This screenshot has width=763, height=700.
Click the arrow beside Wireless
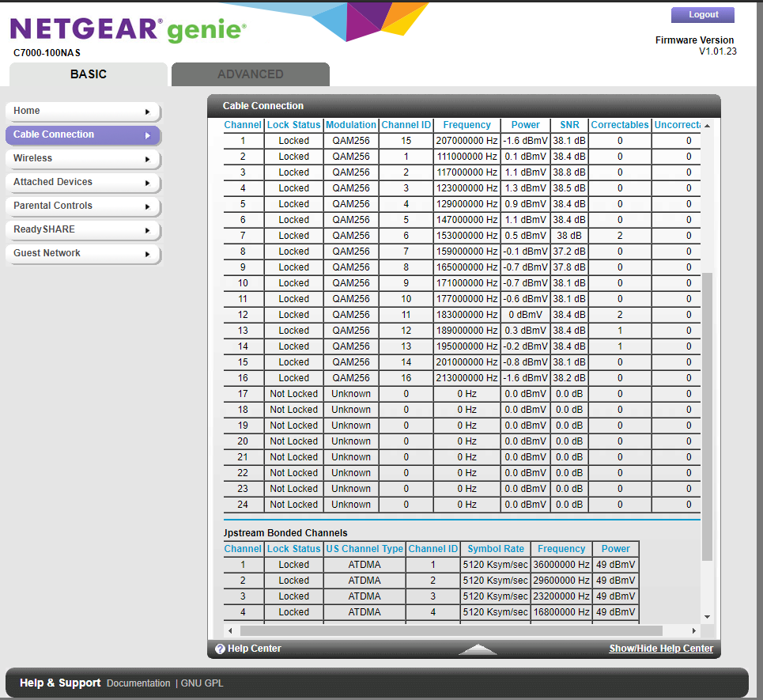point(147,159)
